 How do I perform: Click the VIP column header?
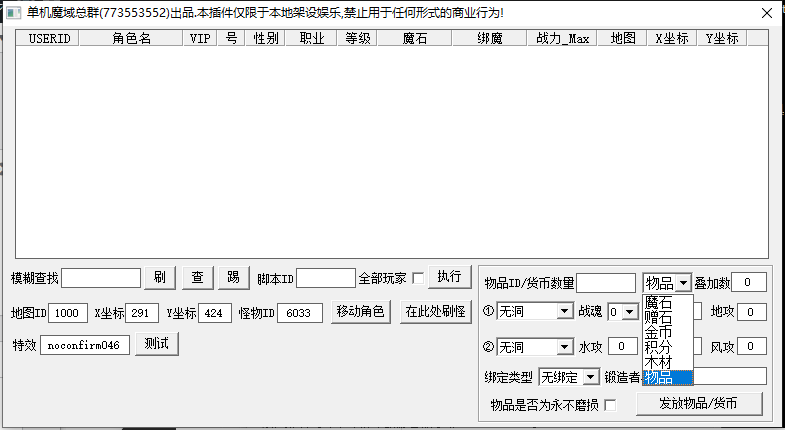pyautogui.click(x=200, y=39)
